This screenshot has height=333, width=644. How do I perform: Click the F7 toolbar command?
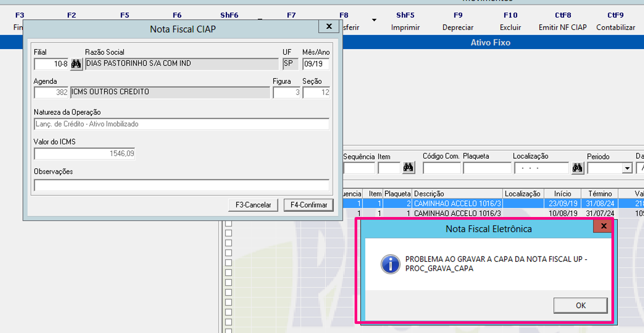pyautogui.click(x=291, y=16)
